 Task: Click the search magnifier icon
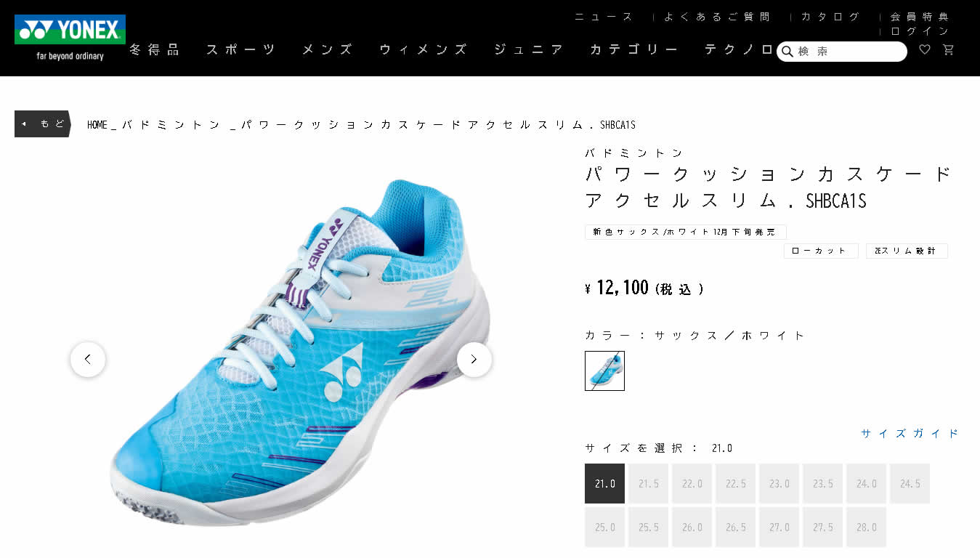pyautogui.click(x=787, y=52)
